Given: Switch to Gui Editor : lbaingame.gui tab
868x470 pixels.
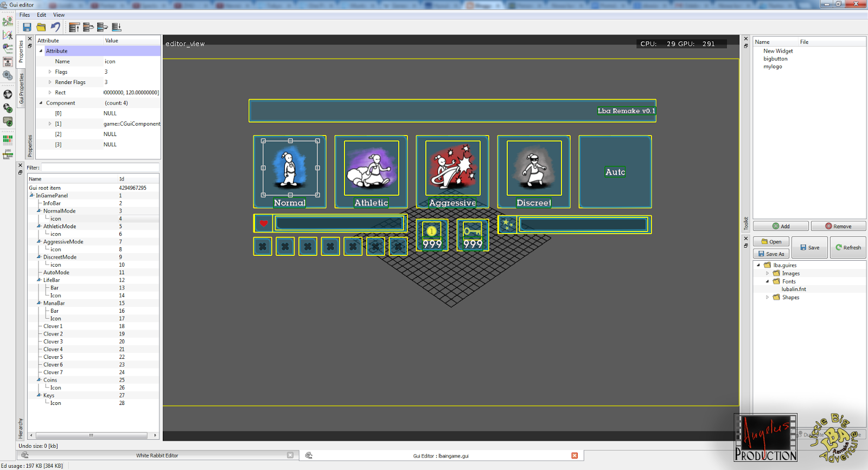Looking at the screenshot, I should point(441,455).
